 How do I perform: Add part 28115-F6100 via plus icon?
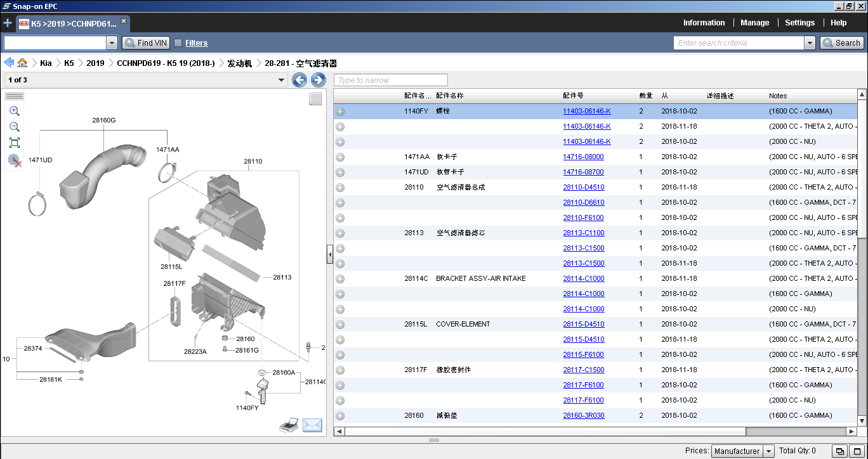(x=340, y=355)
